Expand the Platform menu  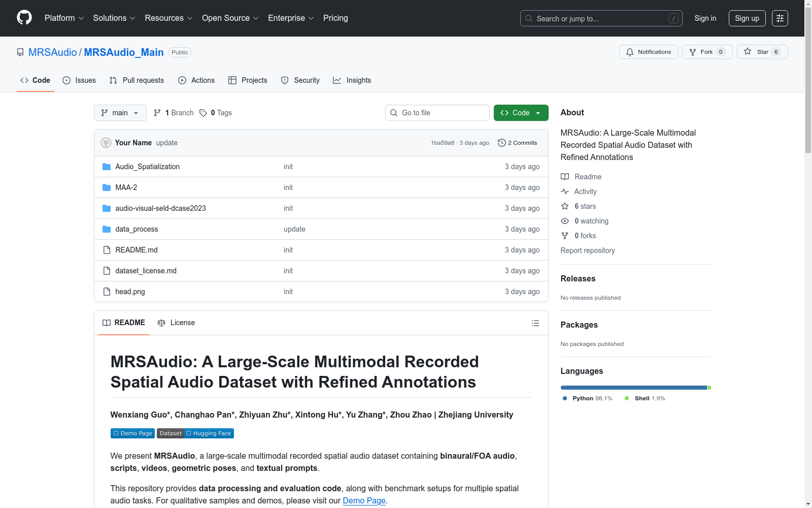(x=64, y=18)
